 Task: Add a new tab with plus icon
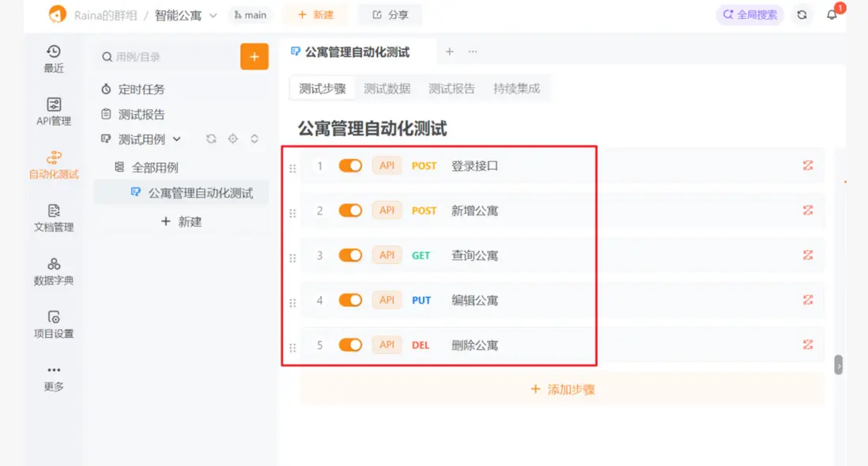tap(450, 51)
